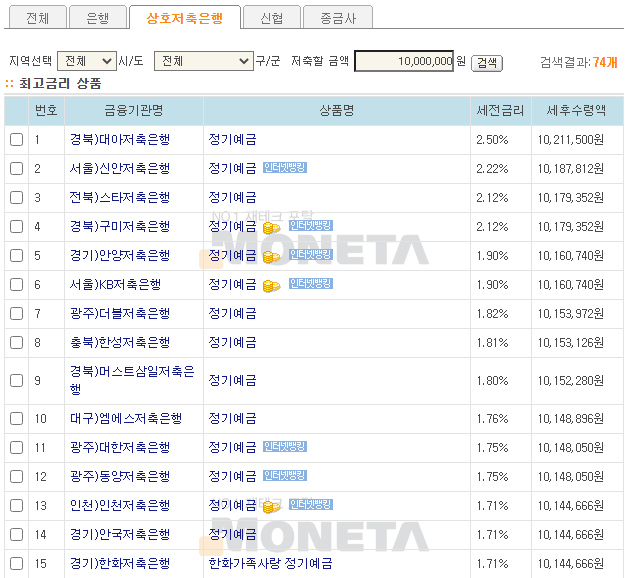Open 경기)안국저축은행 bank link
The width and height of the screenshot is (627, 578).
tap(120, 534)
